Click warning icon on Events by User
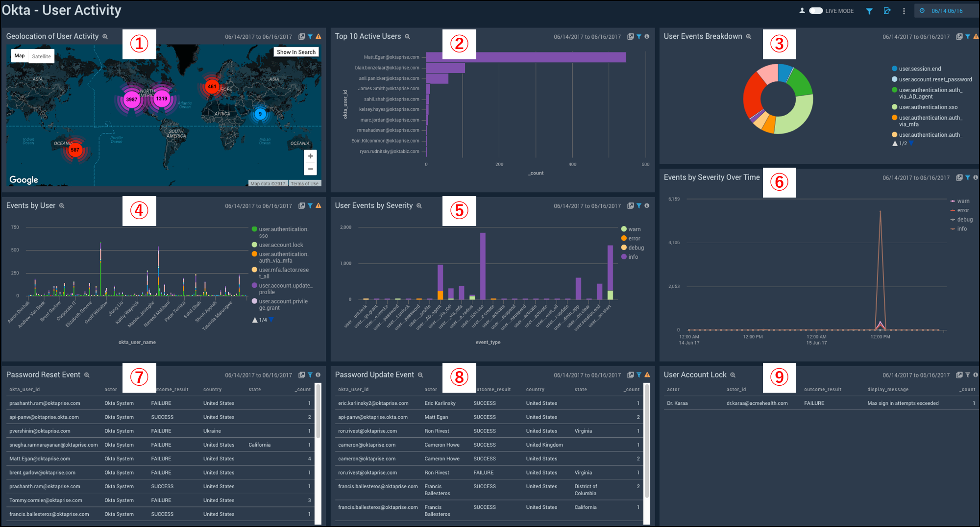 (318, 206)
